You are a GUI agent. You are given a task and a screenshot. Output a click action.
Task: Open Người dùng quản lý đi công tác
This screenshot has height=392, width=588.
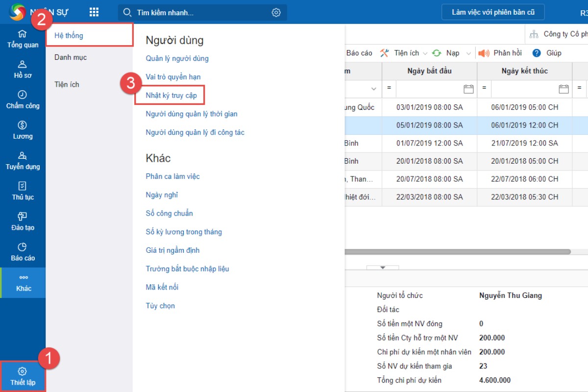[195, 132]
